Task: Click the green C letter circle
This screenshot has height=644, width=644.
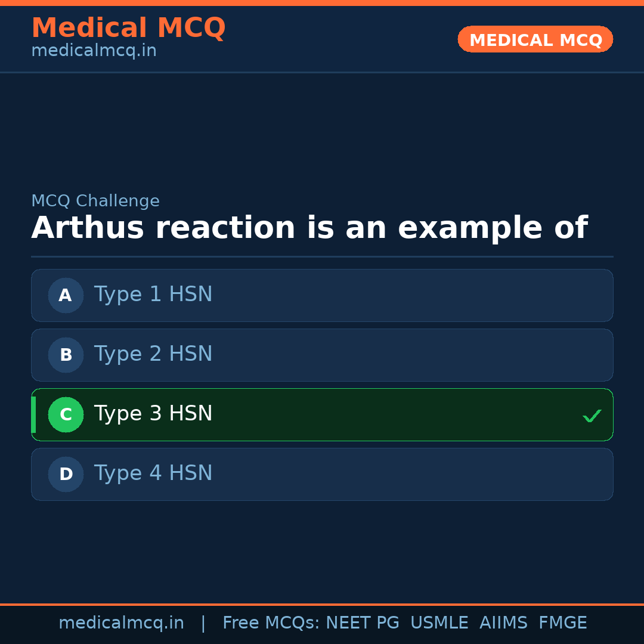Action: pos(66,414)
